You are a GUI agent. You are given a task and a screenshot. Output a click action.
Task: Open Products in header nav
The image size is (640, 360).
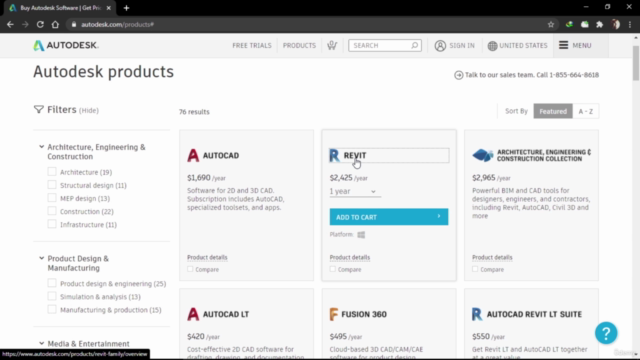[299, 45]
